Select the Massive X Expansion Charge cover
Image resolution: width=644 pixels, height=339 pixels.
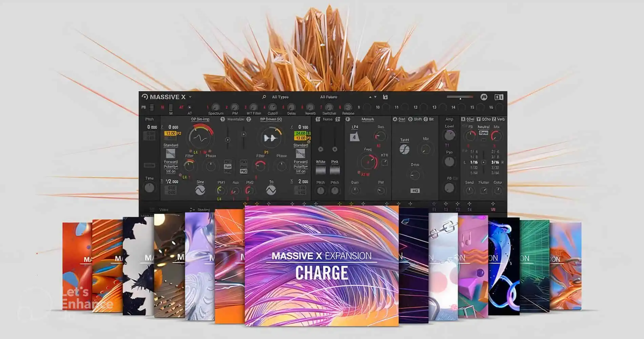coord(321,265)
